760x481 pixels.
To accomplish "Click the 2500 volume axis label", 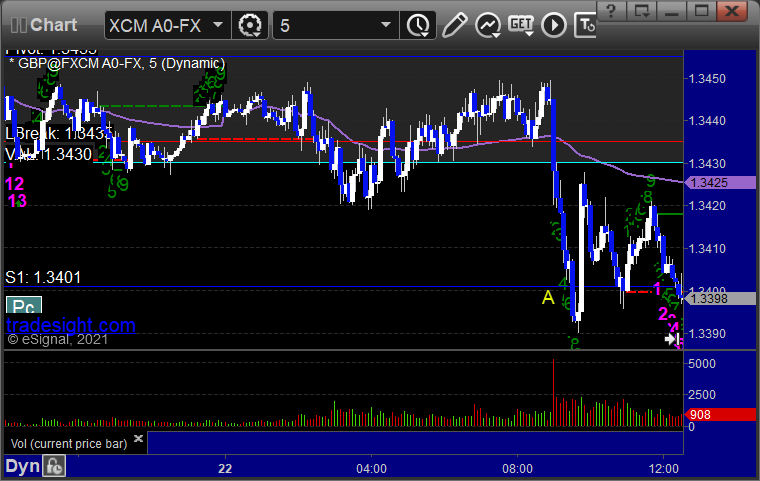I will pos(701,395).
